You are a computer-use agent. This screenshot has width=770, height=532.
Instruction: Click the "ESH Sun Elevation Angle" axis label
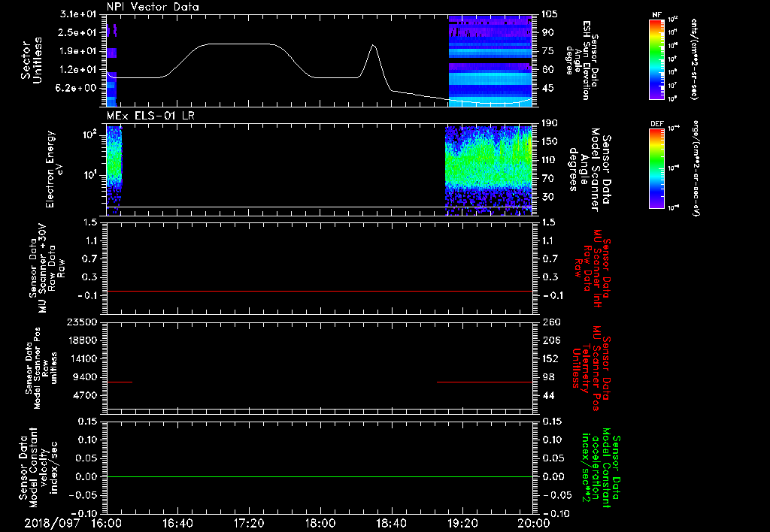coord(582,60)
